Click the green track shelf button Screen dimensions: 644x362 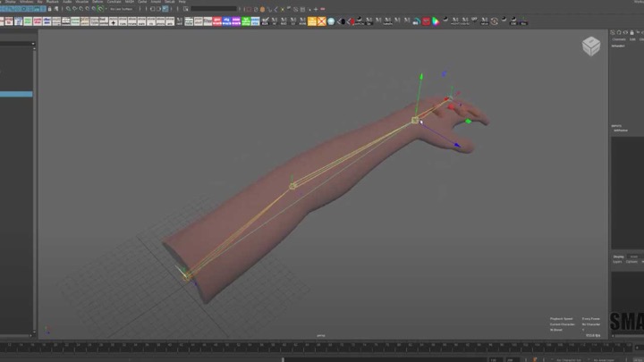(x=246, y=21)
